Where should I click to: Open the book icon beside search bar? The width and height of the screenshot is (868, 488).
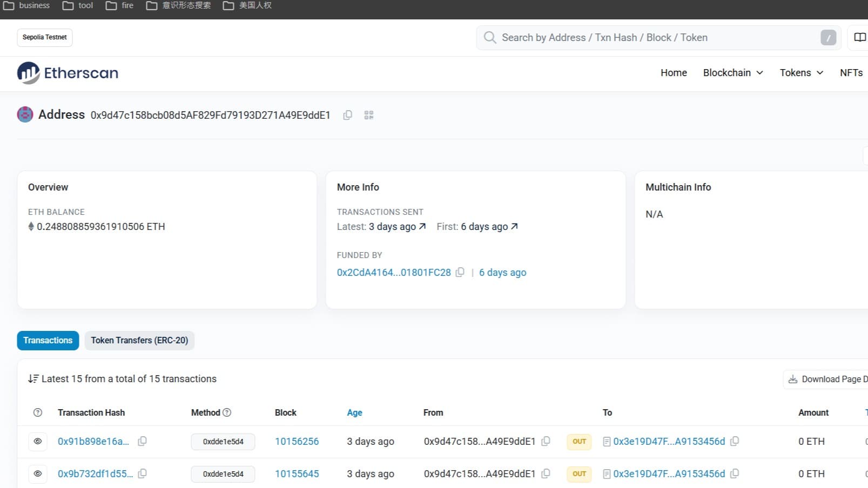click(x=859, y=37)
